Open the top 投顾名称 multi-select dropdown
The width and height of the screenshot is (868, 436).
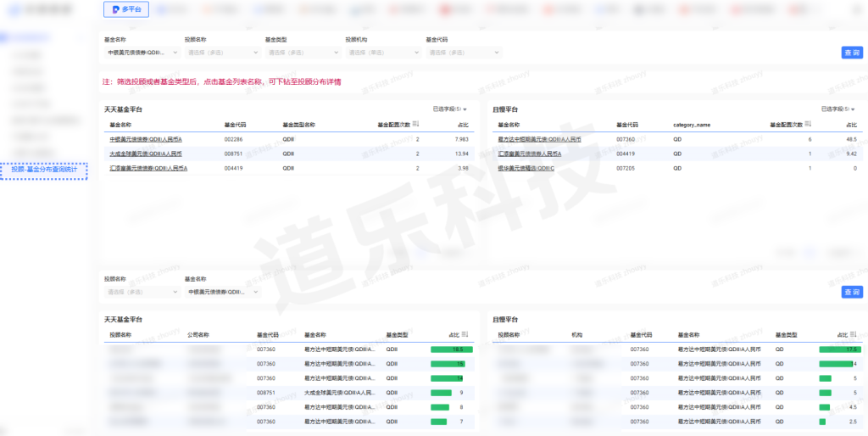[x=222, y=53]
